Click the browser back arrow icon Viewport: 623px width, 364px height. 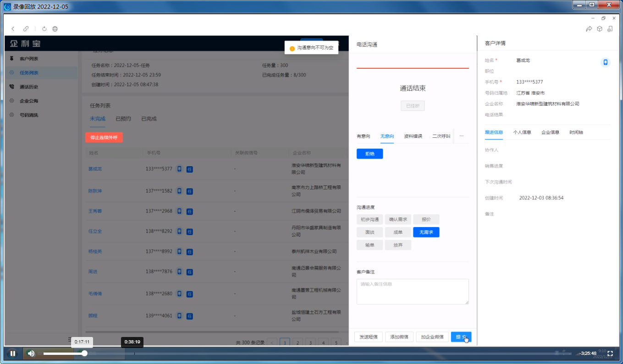(x=13, y=29)
